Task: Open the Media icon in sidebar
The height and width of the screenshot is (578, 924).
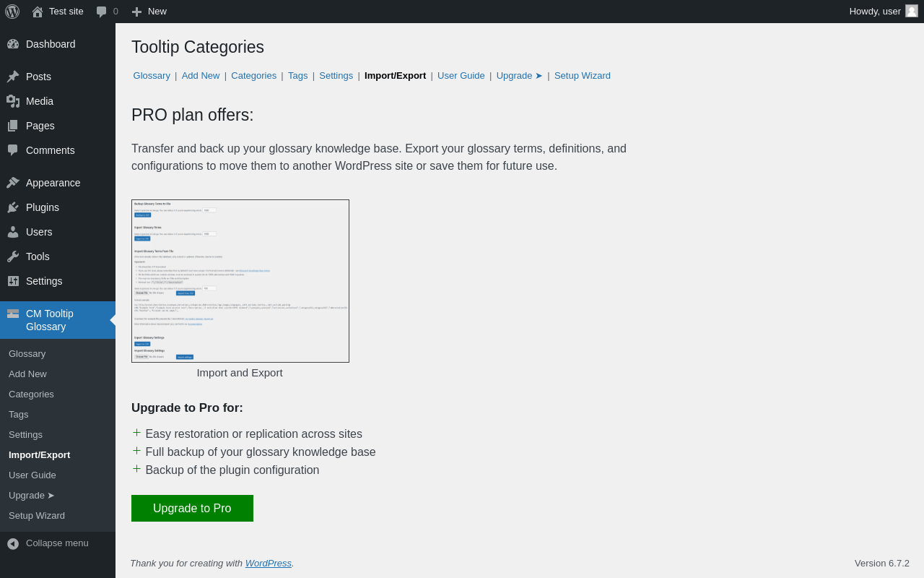Action: [13, 101]
